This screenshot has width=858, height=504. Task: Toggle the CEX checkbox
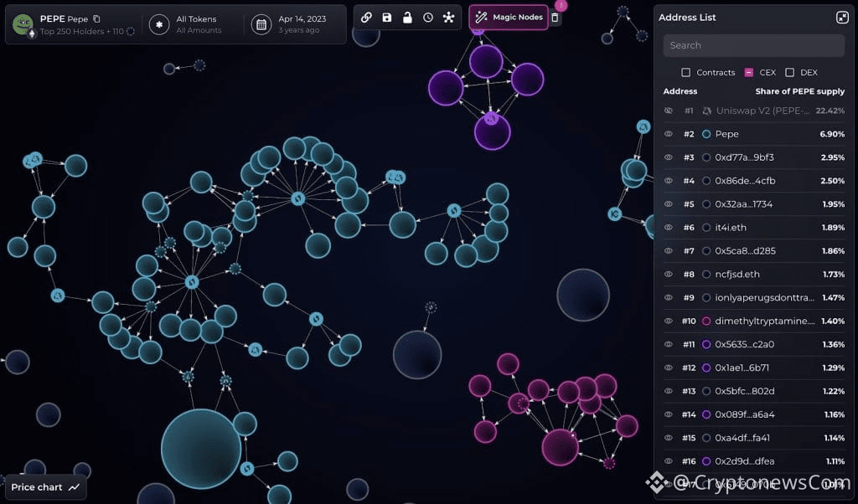[748, 72]
